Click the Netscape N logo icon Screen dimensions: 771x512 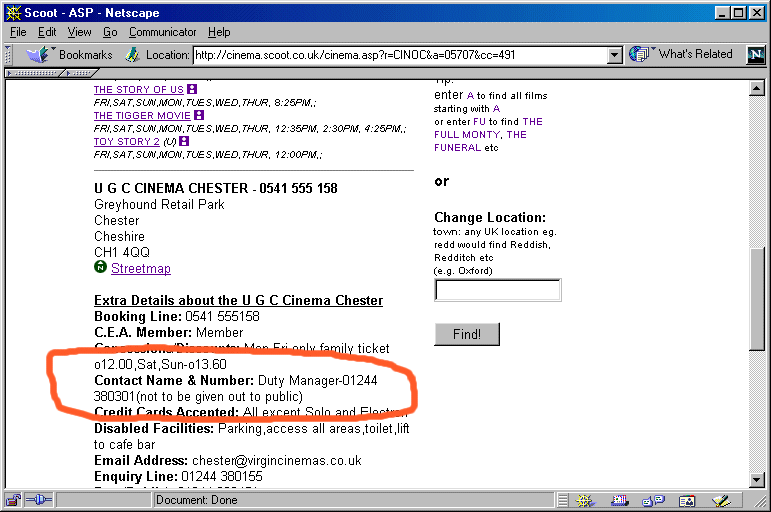(x=755, y=55)
